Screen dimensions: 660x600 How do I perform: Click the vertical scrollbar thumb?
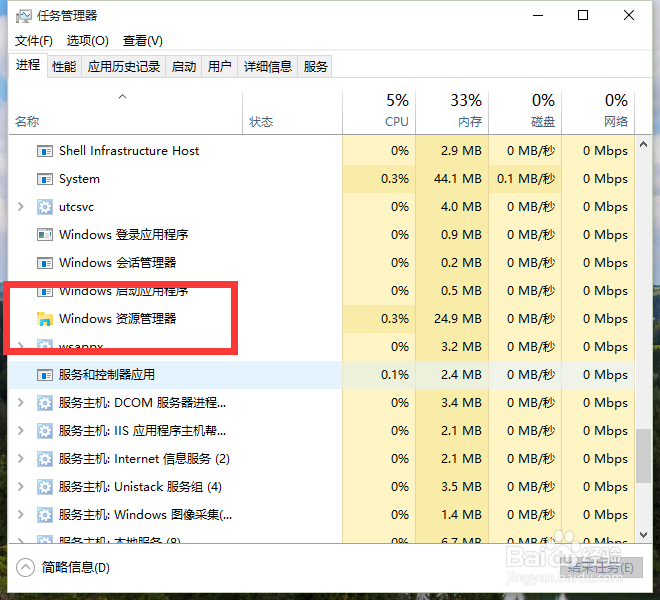pyautogui.click(x=643, y=456)
